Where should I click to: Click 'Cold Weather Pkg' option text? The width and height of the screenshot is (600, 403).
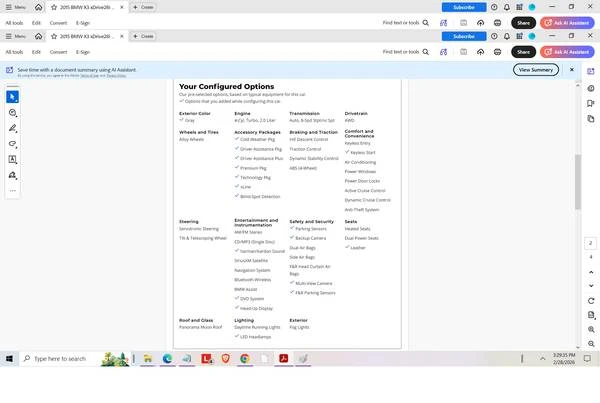point(257,139)
